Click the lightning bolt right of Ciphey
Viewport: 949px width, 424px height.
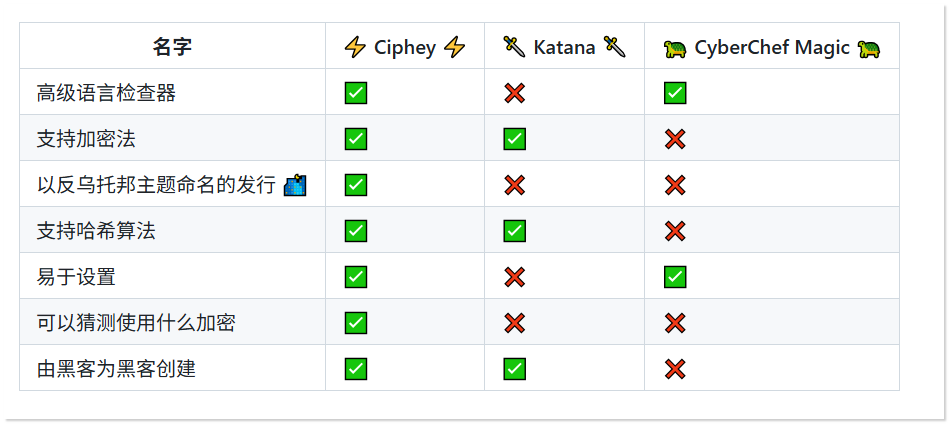point(455,47)
